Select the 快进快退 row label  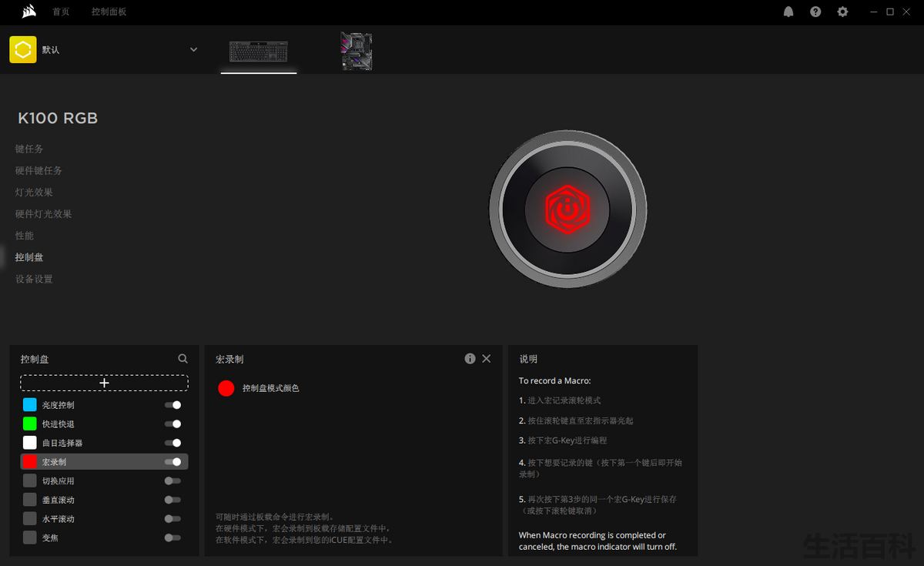[59, 424]
